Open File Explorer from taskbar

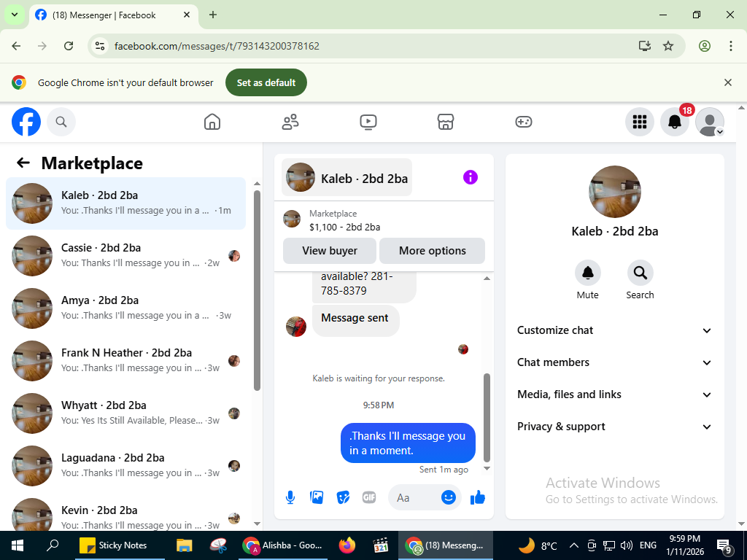pyautogui.click(x=184, y=545)
